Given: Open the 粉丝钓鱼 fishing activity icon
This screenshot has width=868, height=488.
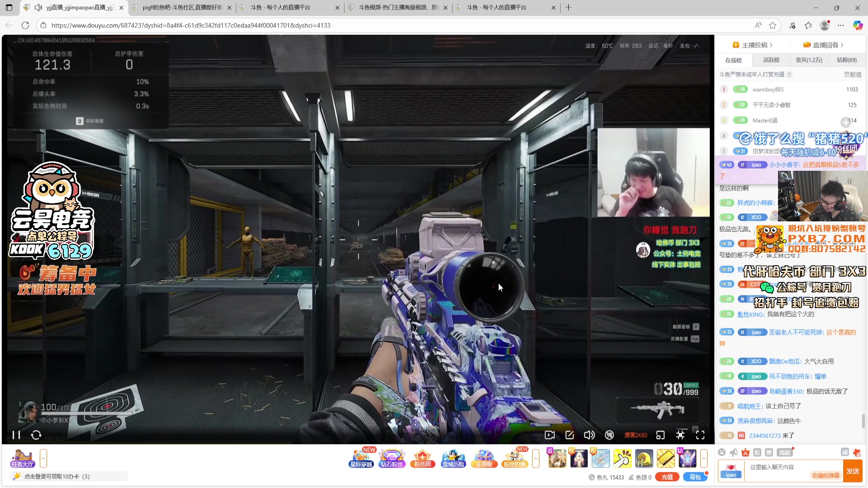Looking at the screenshot, I should pos(515,458).
